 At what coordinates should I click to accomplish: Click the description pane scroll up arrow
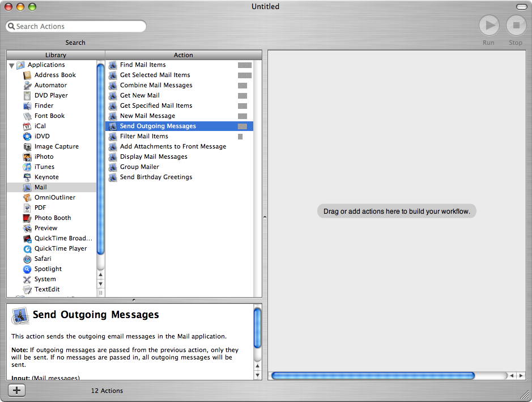258,366
